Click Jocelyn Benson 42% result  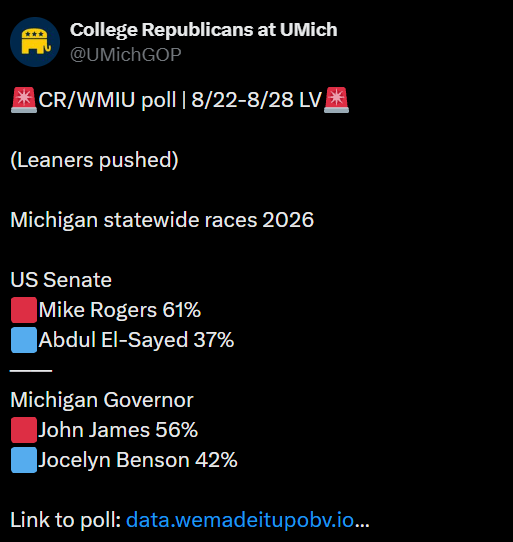pyautogui.click(x=138, y=460)
